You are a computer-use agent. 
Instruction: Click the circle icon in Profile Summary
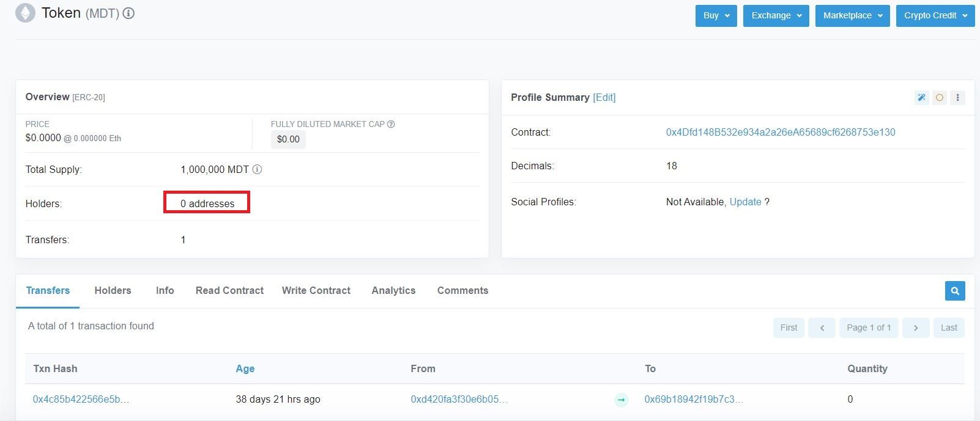click(x=940, y=98)
